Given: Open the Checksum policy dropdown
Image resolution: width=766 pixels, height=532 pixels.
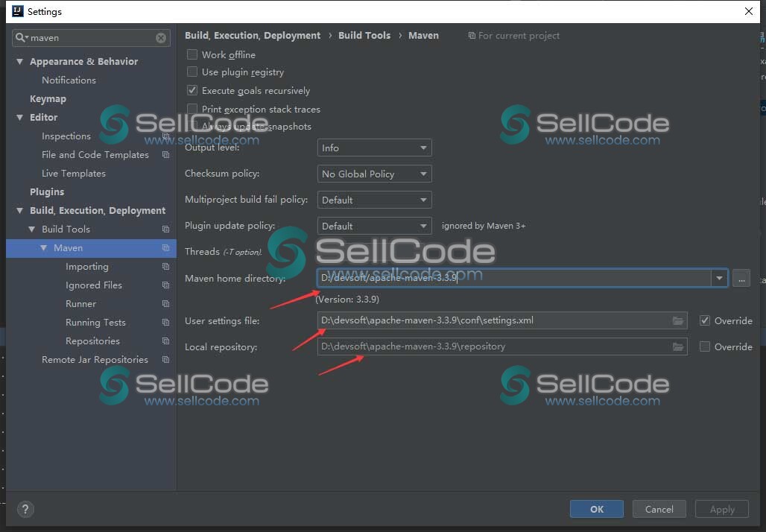Looking at the screenshot, I should (374, 174).
